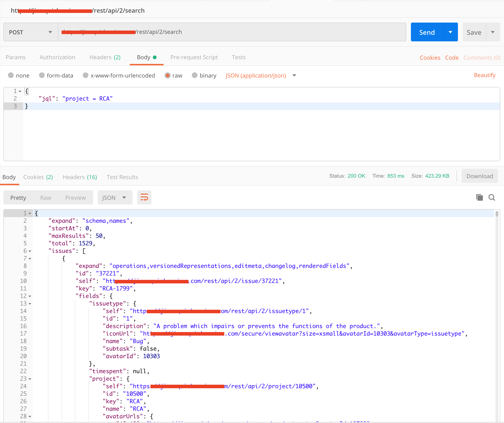Click the blue Send button
Screen dimensions: 504x423
coord(427,32)
